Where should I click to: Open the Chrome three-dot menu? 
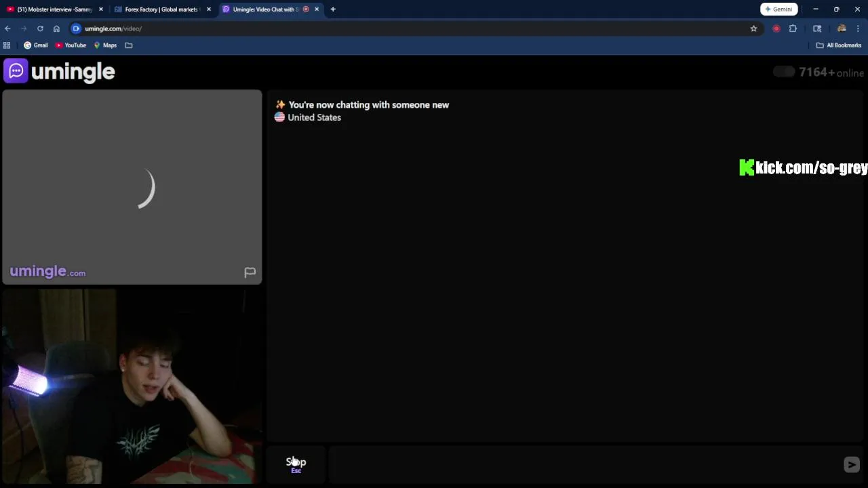858,28
